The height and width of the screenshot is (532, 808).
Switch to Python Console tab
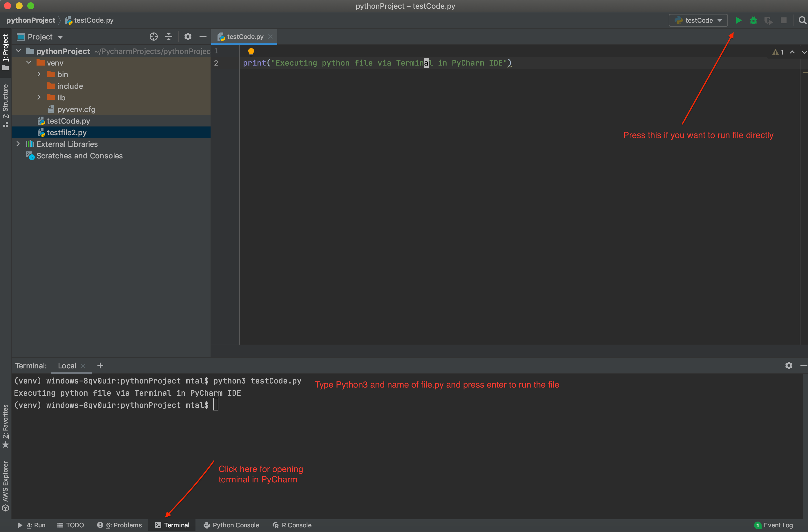[x=231, y=525]
